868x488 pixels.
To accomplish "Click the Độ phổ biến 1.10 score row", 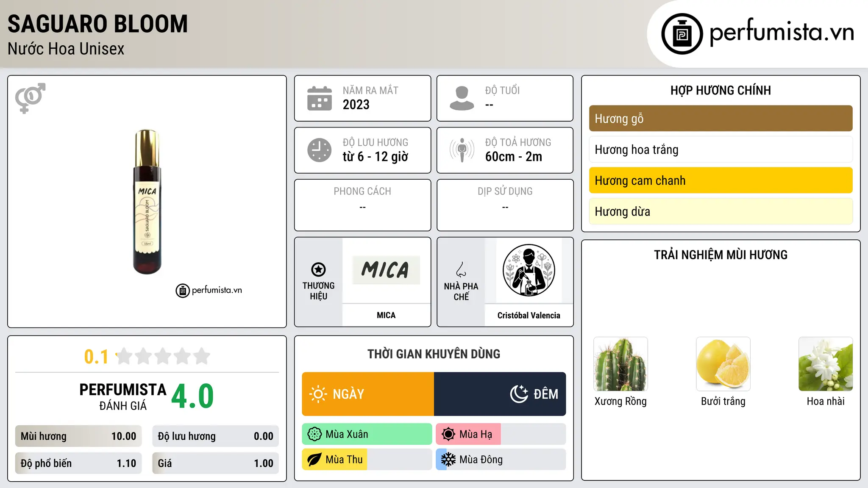I will pyautogui.click(x=78, y=463).
